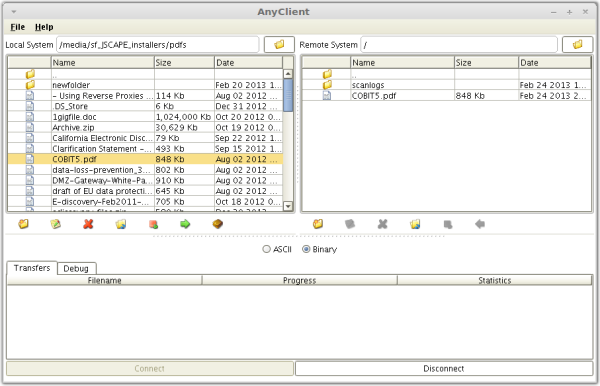Click the Filename column header in Transfers
The image size is (600, 386).
[104, 280]
